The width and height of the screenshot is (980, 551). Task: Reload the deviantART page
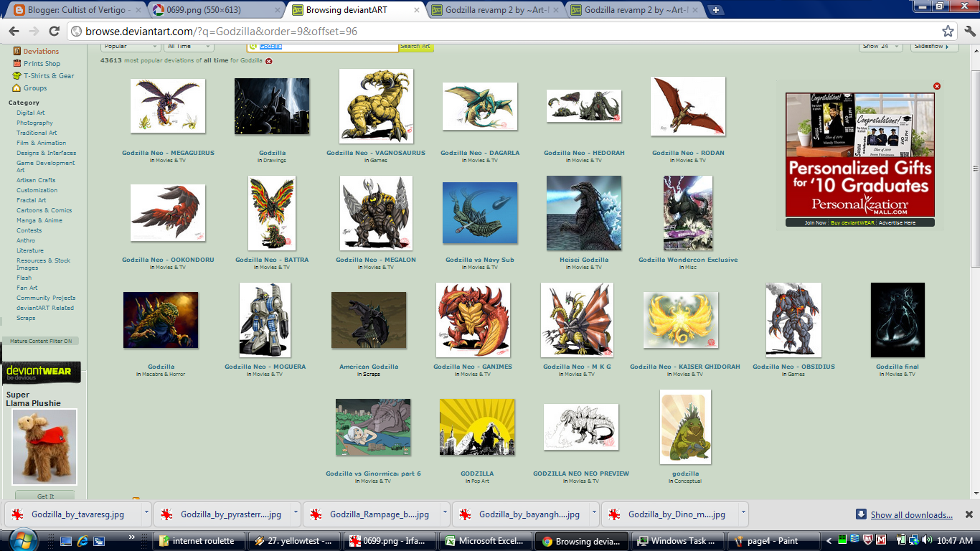pyautogui.click(x=54, y=32)
